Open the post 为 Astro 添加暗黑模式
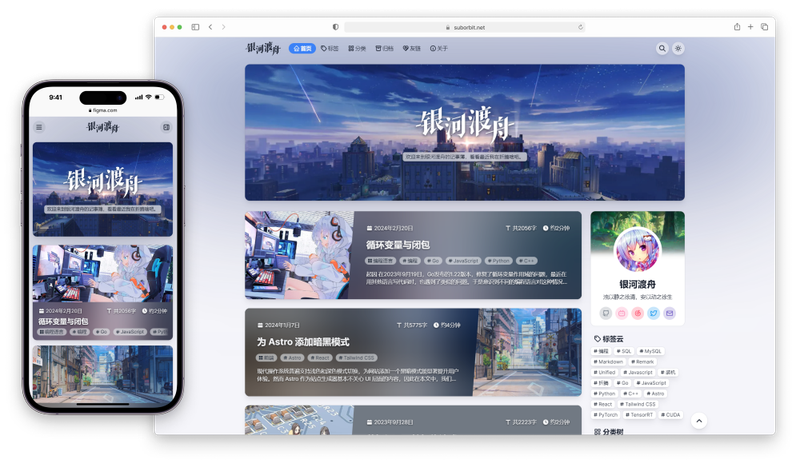The height and width of the screenshot is (467, 800). [x=303, y=342]
